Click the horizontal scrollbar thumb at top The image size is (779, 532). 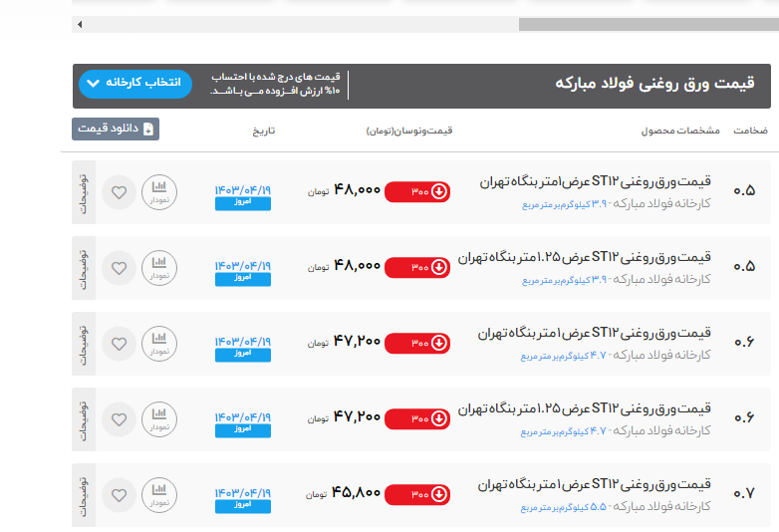point(648,24)
